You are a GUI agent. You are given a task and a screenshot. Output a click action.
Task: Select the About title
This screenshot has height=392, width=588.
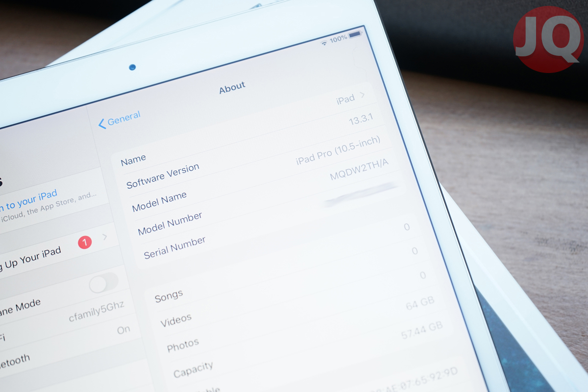tap(232, 88)
